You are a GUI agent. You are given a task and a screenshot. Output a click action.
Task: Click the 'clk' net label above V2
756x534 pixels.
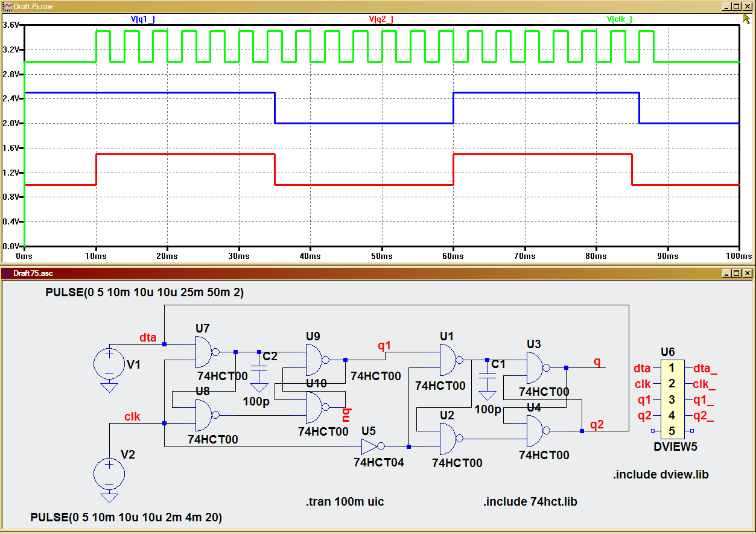click(x=132, y=417)
